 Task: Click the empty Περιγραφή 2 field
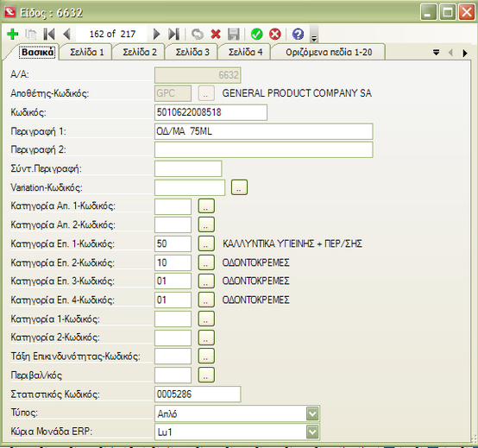(264, 149)
